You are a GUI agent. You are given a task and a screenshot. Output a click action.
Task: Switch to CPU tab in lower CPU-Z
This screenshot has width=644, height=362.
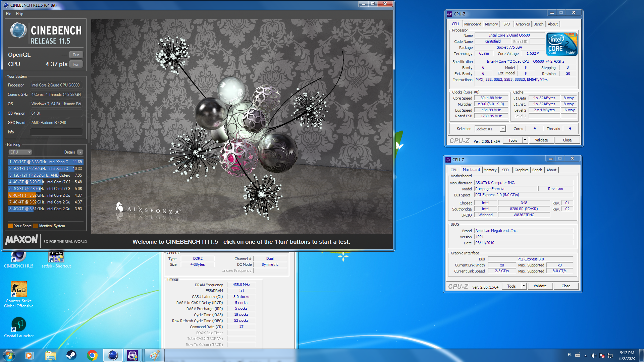(x=454, y=170)
